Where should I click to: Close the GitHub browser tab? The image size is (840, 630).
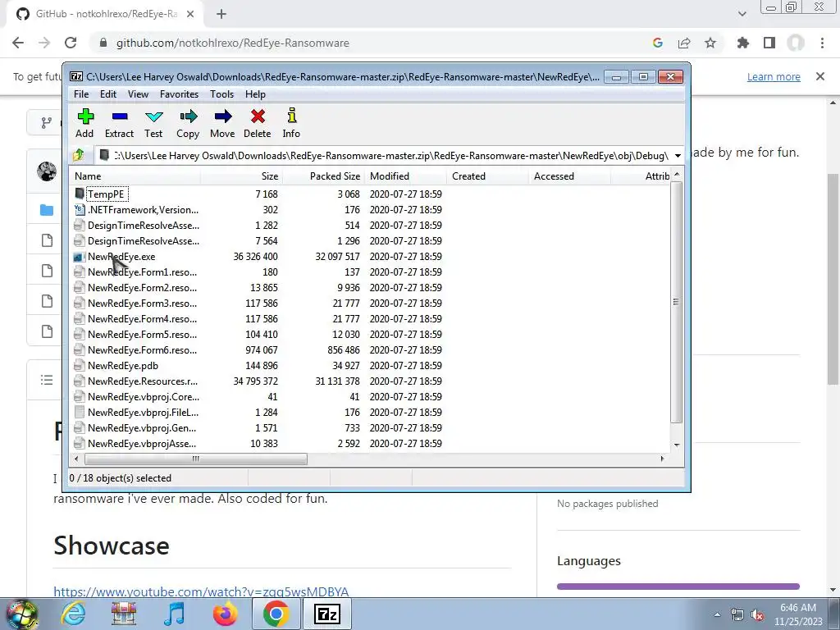(190, 14)
